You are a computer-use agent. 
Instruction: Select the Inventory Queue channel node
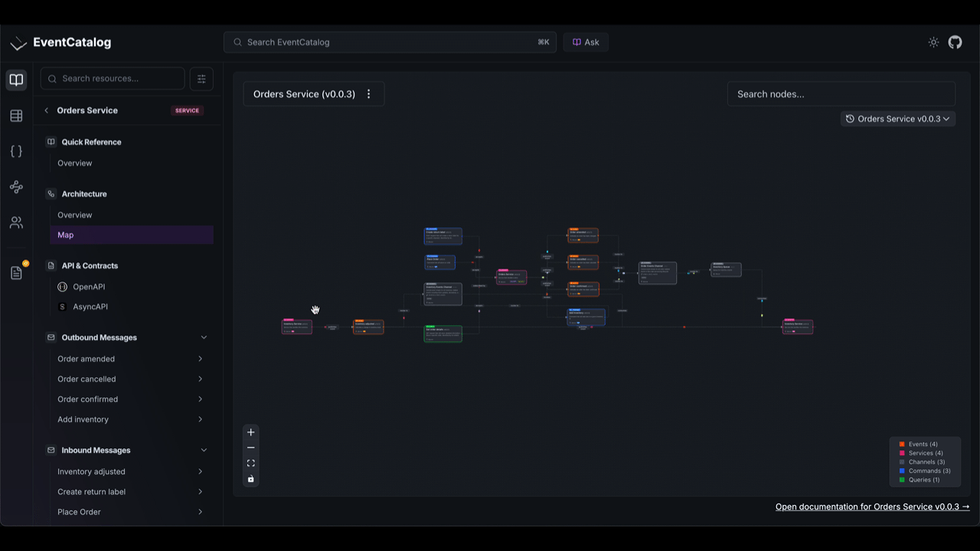(x=726, y=269)
